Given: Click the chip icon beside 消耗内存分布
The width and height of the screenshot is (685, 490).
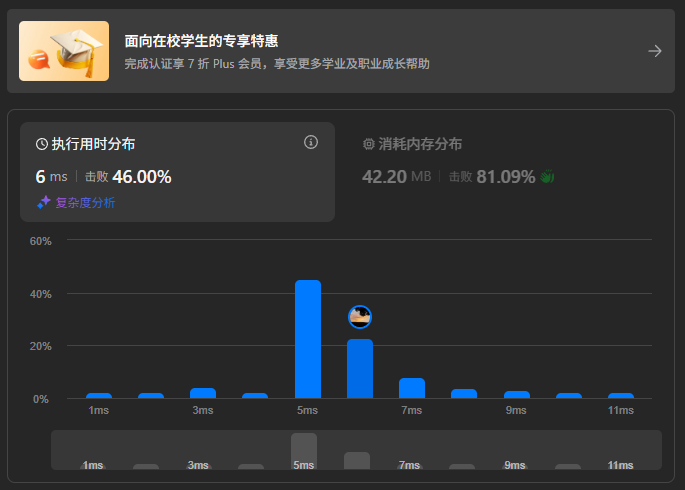Looking at the screenshot, I should 369,144.
